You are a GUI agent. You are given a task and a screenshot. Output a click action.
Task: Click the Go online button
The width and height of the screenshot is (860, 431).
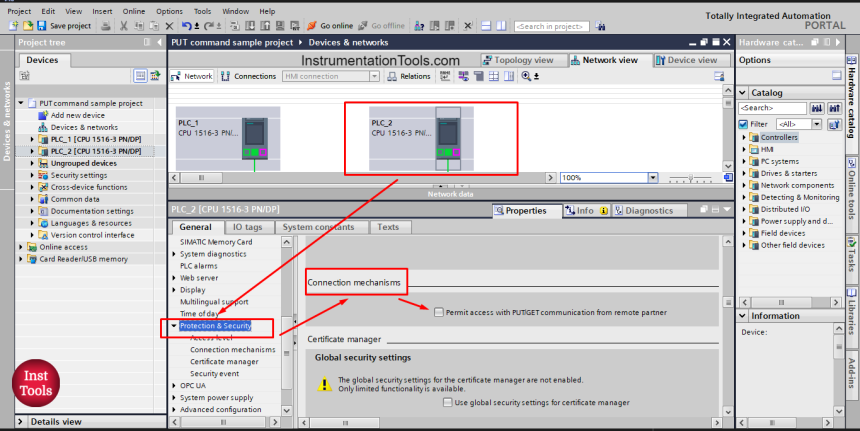click(x=330, y=26)
